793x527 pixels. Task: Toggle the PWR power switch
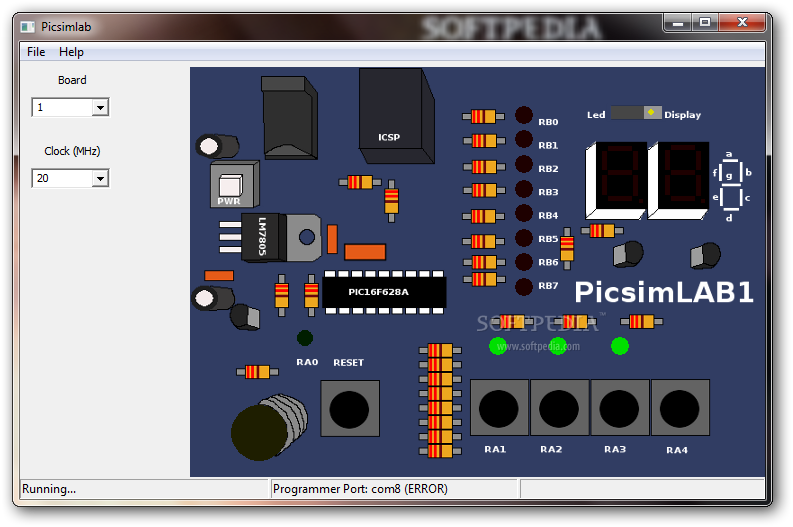(234, 185)
